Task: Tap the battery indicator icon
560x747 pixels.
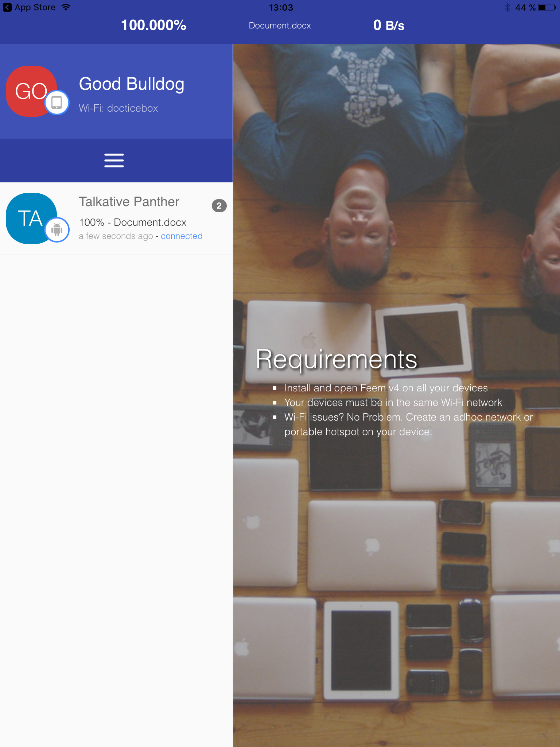Action: pos(547,7)
